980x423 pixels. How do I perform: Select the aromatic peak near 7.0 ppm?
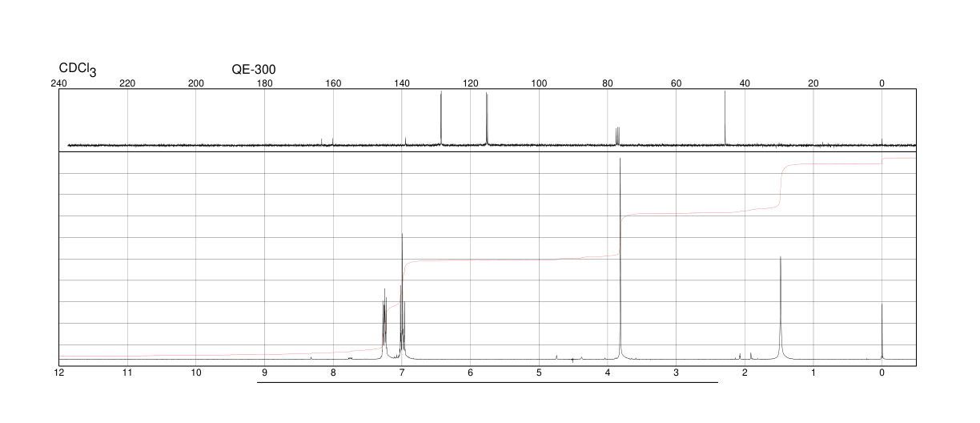[403, 295]
